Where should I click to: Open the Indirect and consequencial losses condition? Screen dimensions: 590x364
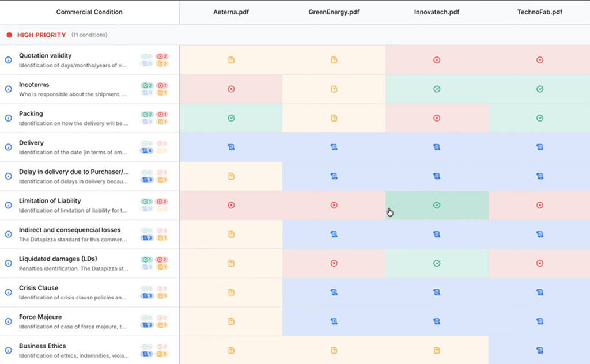(x=70, y=230)
